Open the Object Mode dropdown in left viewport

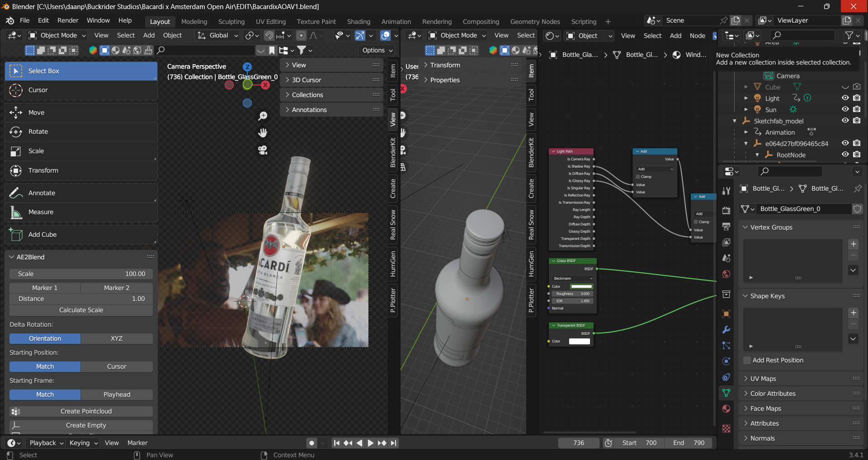click(57, 35)
